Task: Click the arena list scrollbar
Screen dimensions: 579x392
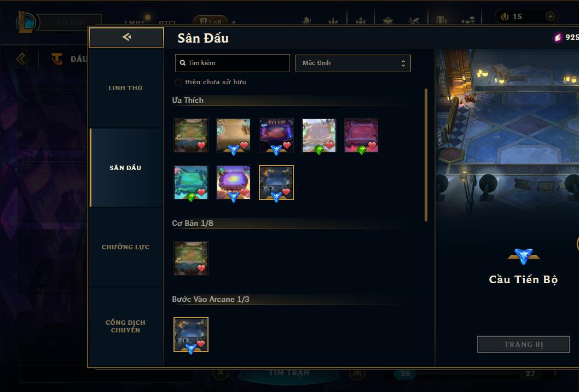Action: (426, 155)
